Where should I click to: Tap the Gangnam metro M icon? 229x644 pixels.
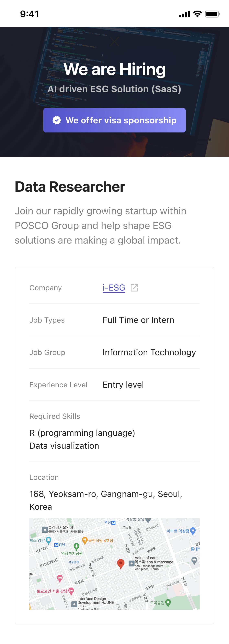coord(56,545)
